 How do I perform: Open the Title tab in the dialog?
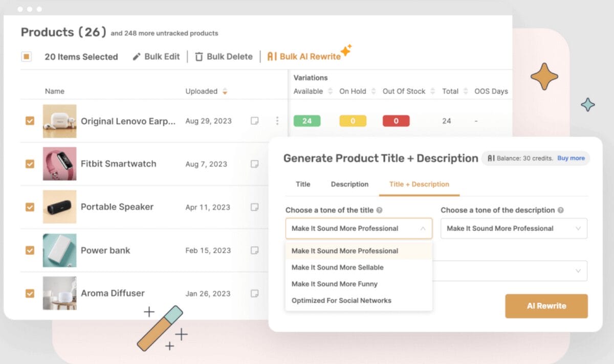pyautogui.click(x=302, y=184)
